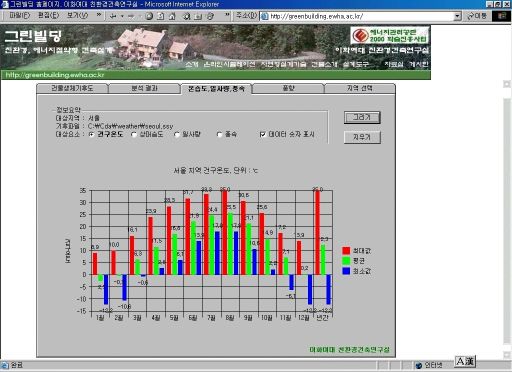Select the solar radiation radio button
The width and height of the screenshot is (512, 372).
(177, 134)
